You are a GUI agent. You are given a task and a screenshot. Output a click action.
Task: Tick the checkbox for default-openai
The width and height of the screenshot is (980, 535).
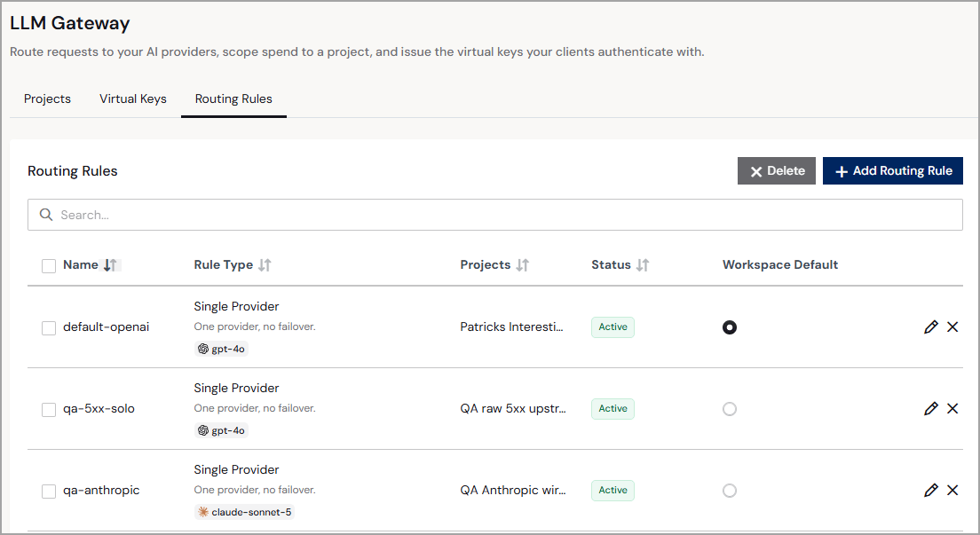(49, 328)
